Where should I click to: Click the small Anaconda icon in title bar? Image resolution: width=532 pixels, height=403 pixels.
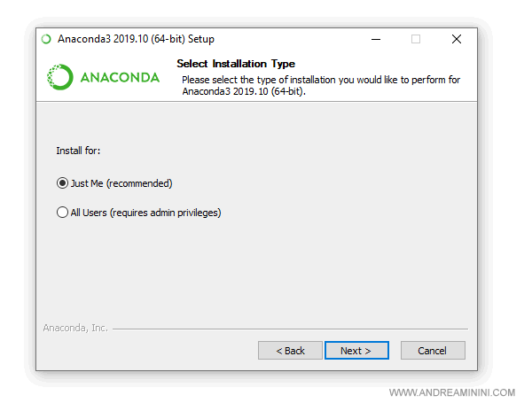coord(46,39)
